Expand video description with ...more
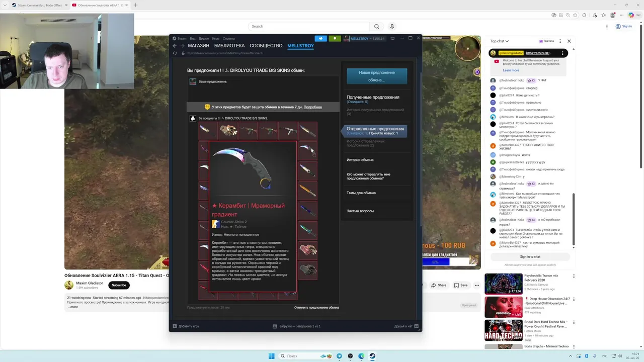 coord(73,307)
